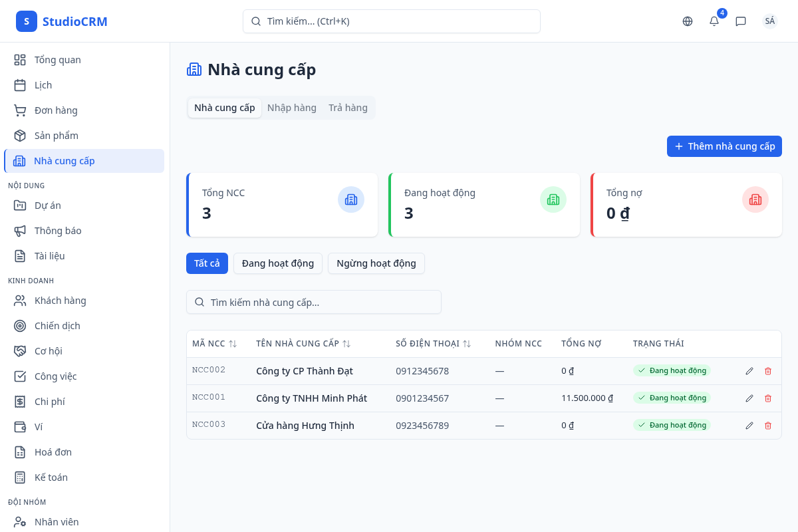The height and width of the screenshot is (532, 798).
Task: Click the notification bell icon
Action: [714, 21]
